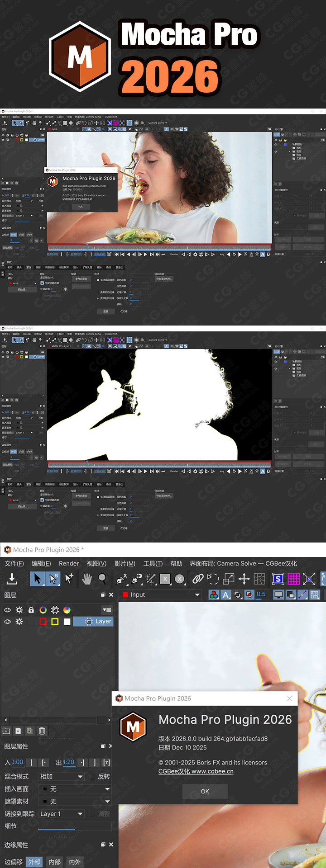Switch to 相机解算 tab in silhouette screenshot
The height and width of the screenshot is (868, 326).
click(64, 484)
